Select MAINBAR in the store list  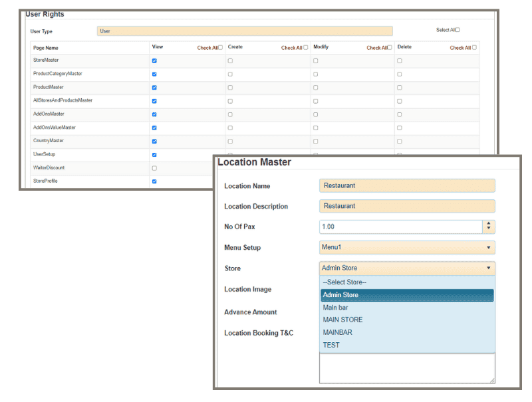[337, 333]
